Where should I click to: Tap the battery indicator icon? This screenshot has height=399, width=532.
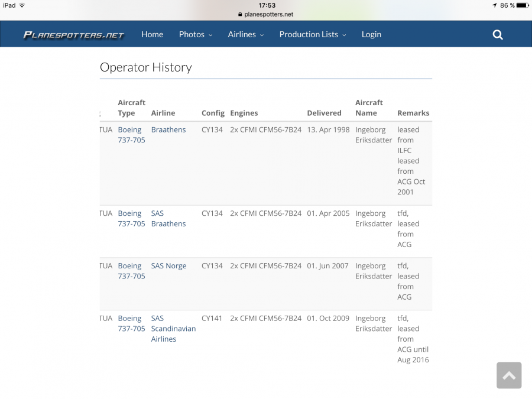point(522,5)
